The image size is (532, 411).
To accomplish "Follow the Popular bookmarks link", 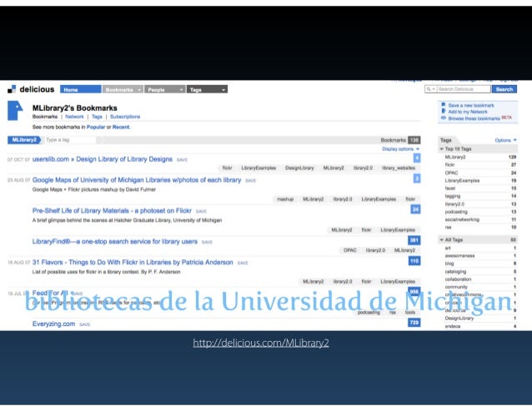I will [x=96, y=128].
